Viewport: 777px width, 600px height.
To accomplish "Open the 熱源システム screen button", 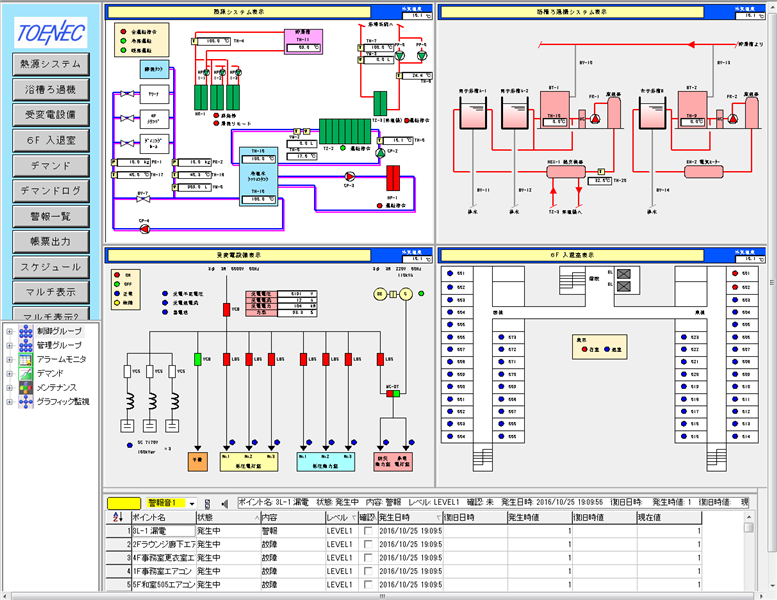I will [x=51, y=64].
